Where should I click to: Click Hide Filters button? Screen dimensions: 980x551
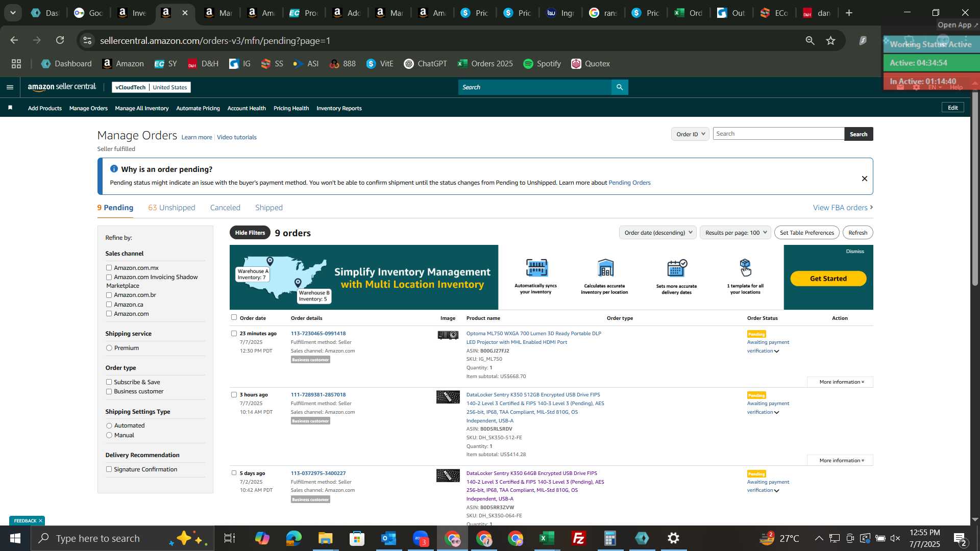click(250, 233)
